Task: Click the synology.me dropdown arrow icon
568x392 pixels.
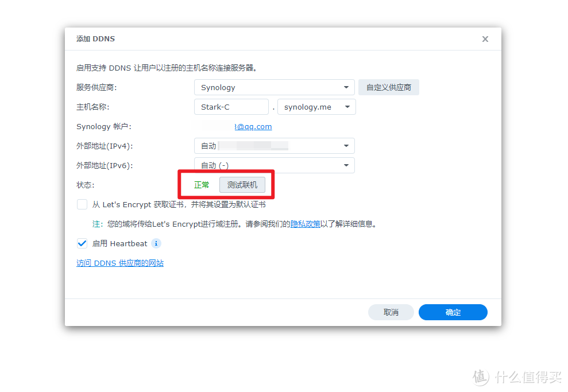Action: [347, 107]
